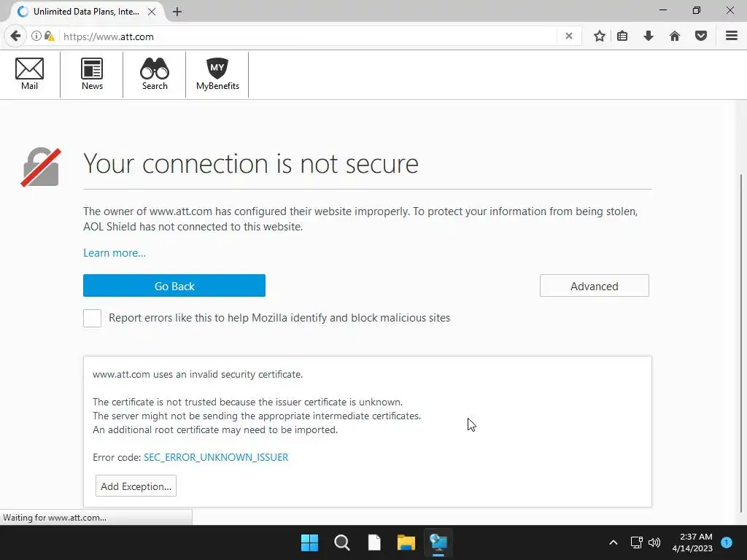
Task: Select the Unlimited Data Plans tab
Action: pos(86,12)
